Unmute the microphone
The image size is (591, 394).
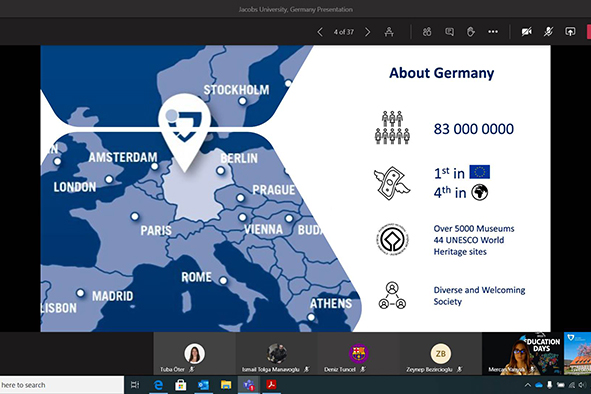(x=548, y=32)
